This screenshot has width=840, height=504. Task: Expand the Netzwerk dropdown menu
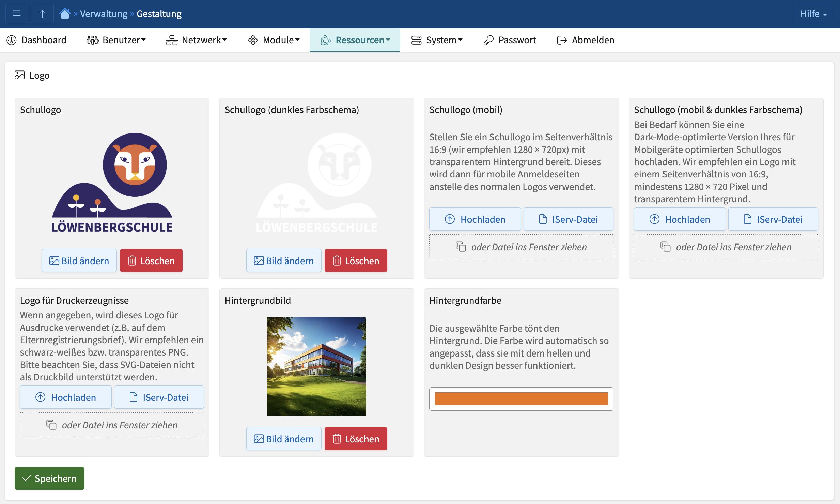pyautogui.click(x=196, y=40)
